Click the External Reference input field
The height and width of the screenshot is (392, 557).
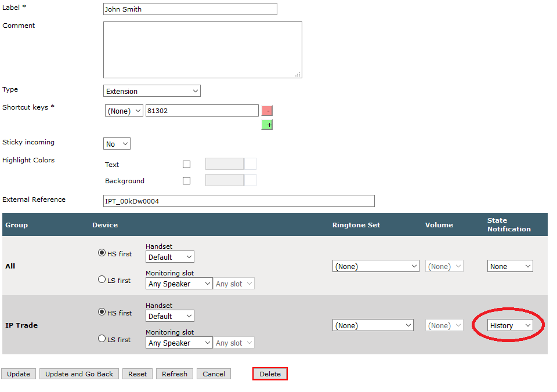[239, 201]
